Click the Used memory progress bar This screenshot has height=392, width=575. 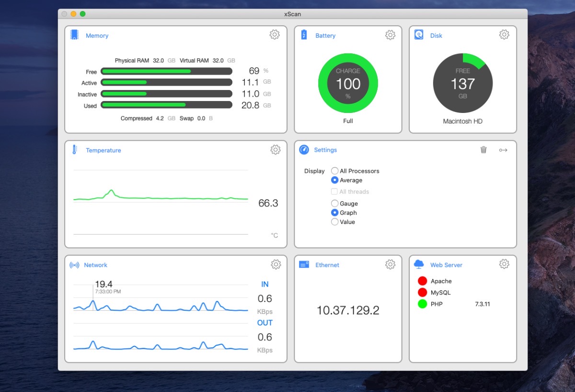click(167, 105)
